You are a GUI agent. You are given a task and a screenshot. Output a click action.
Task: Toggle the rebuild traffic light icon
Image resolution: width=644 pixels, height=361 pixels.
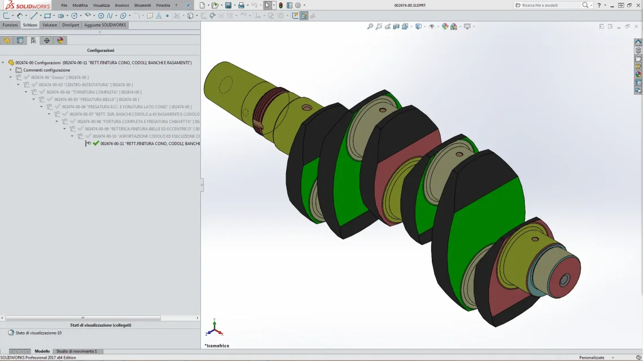tap(281, 5)
